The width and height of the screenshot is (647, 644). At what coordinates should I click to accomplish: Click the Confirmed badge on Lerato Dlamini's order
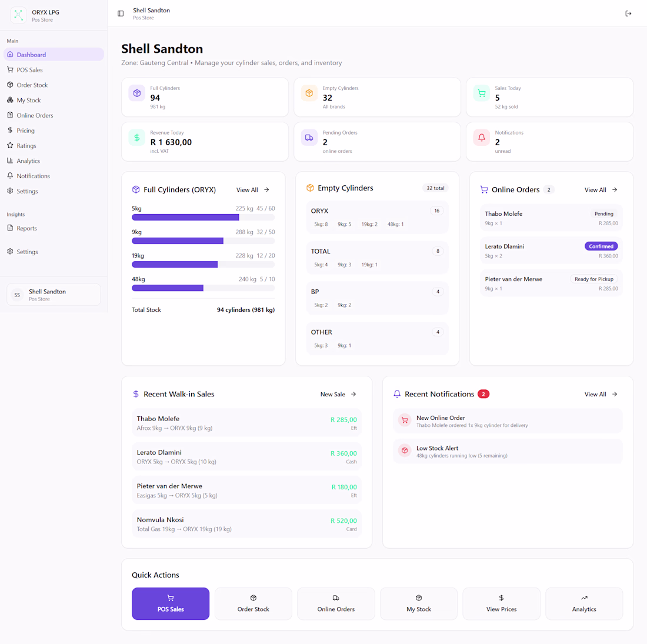(x=601, y=246)
